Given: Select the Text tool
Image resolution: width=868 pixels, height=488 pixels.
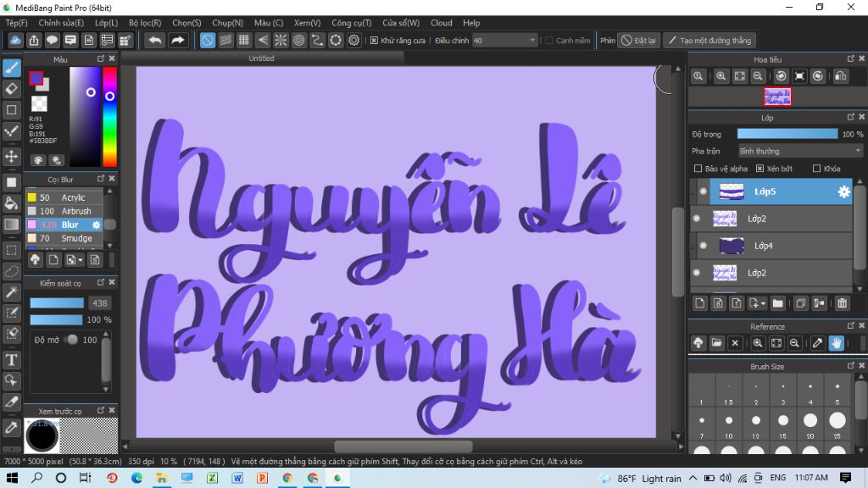Looking at the screenshot, I should pyautogui.click(x=11, y=360).
